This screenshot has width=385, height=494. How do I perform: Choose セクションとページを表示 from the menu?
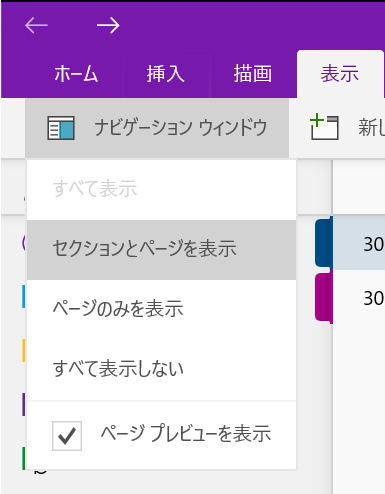click(161, 249)
